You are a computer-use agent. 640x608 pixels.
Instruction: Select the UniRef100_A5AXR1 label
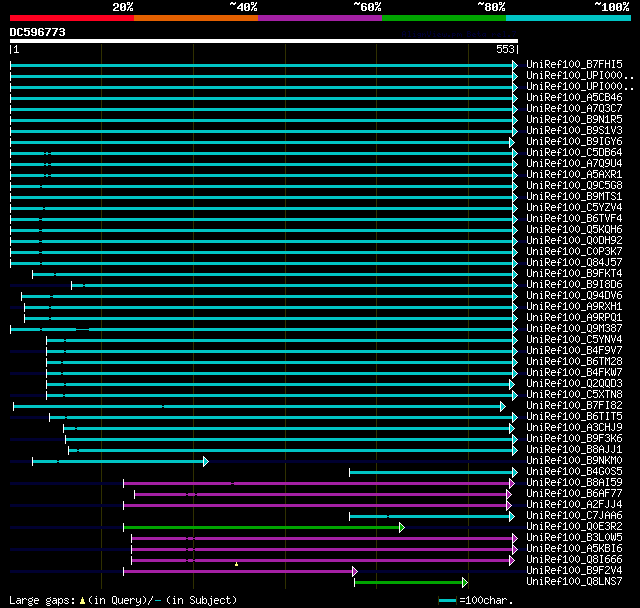pyautogui.click(x=574, y=175)
